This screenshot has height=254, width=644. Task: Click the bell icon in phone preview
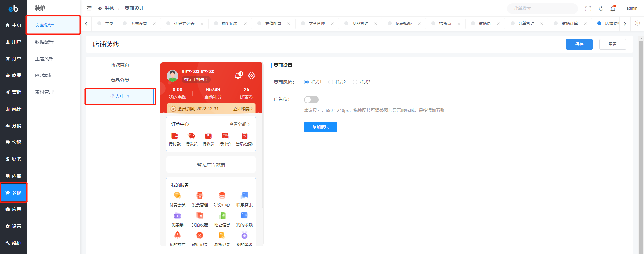point(238,75)
